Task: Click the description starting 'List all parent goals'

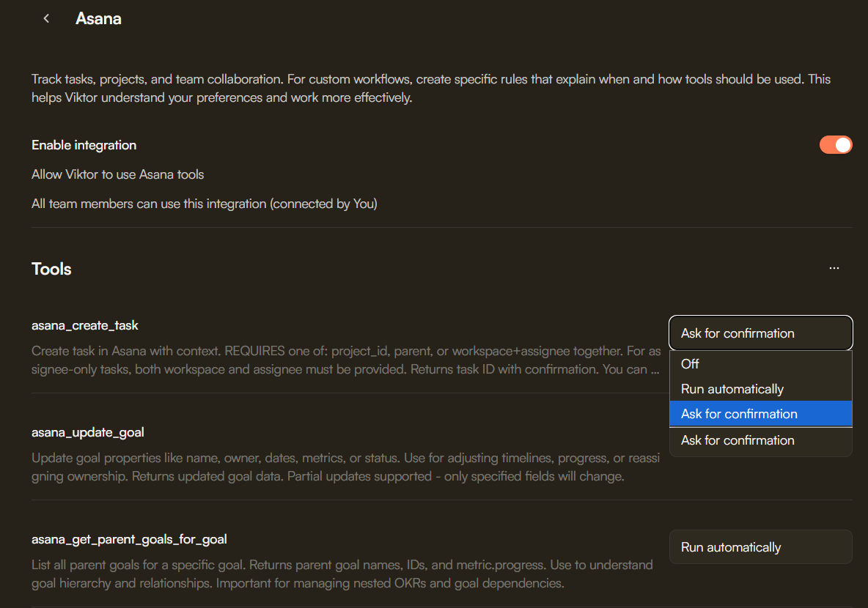Action: 342,574
